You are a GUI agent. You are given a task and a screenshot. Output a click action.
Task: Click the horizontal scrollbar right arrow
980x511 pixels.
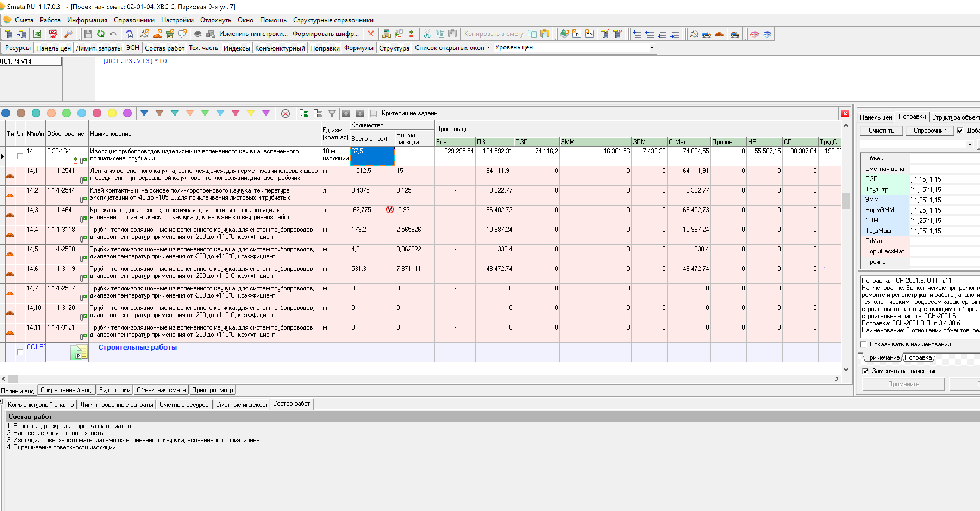tap(837, 379)
